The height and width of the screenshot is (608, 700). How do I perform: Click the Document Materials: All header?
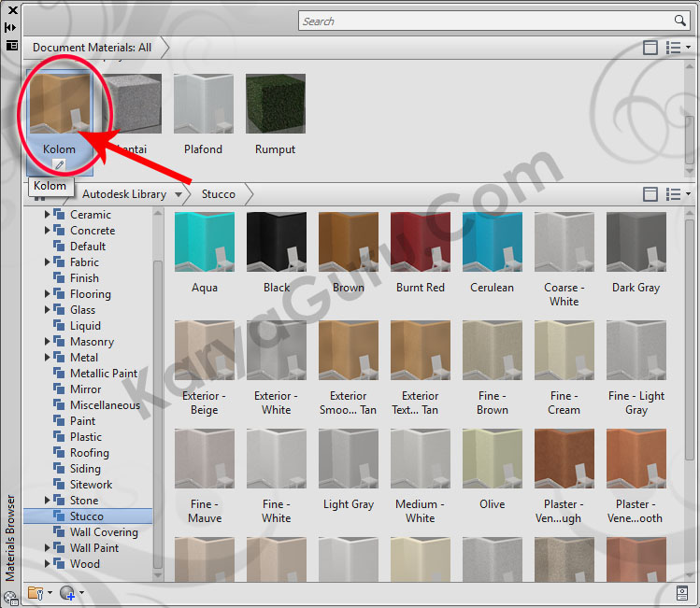point(92,48)
